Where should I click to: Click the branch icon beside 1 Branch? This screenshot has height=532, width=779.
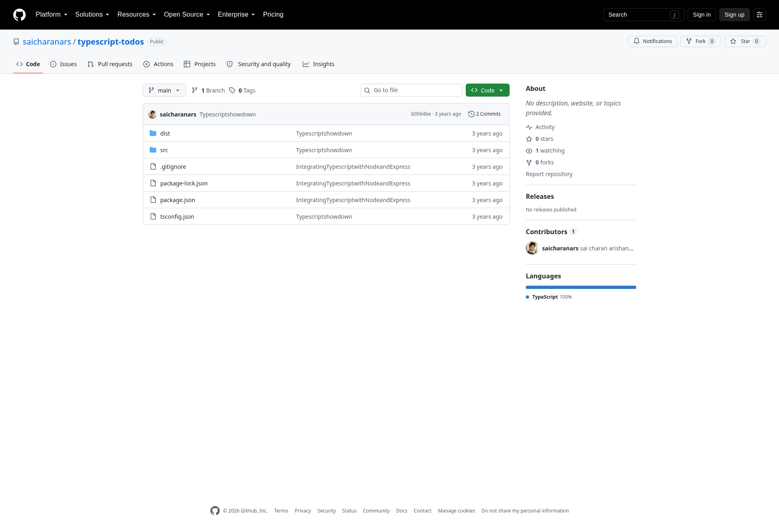(195, 90)
